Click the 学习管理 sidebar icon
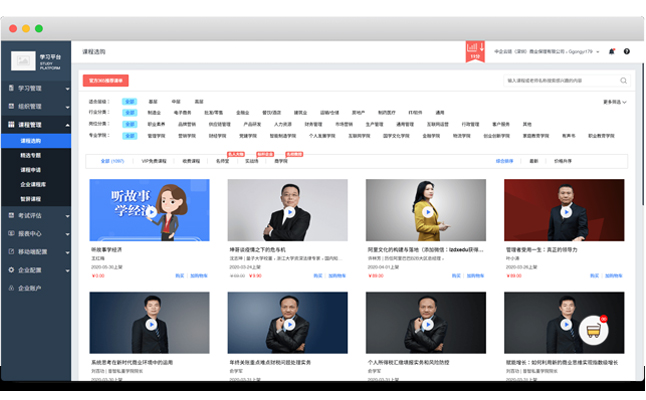The height and width of the screenshot is (400, 646). (x=11, y=88)
